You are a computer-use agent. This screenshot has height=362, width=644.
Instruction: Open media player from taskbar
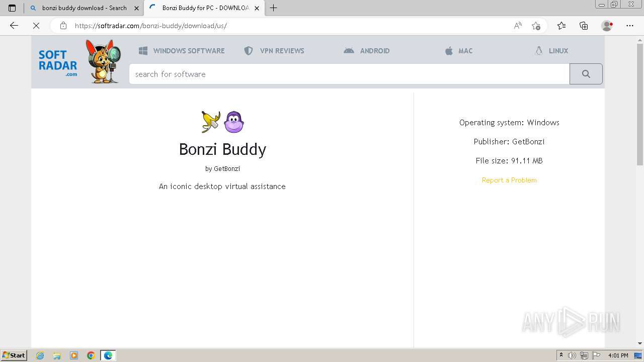(x=74, y=355)
